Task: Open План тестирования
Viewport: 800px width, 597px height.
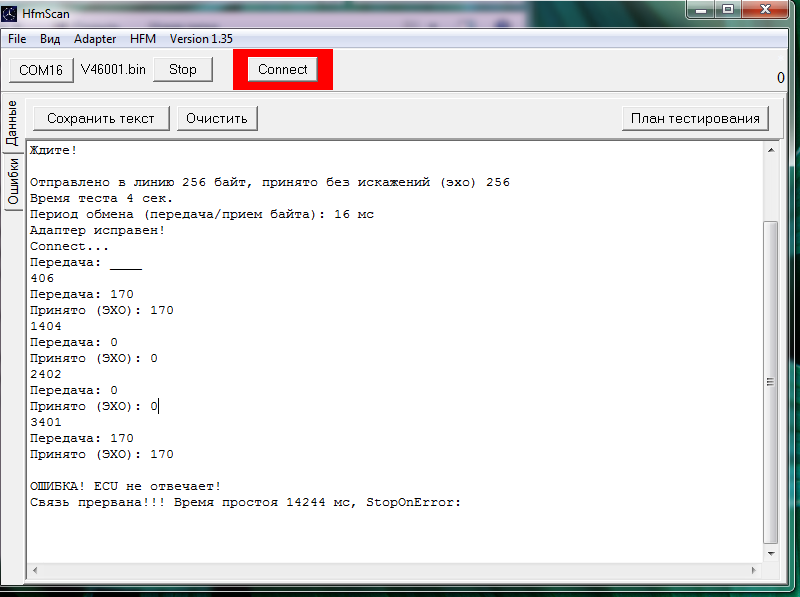Action: (x=695, y=118)
